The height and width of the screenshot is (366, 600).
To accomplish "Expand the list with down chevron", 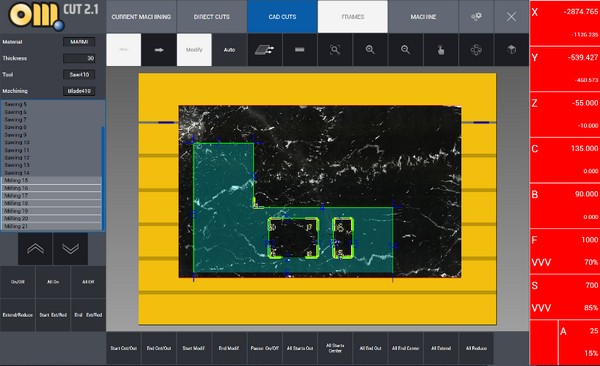I will click(x=70, y=249).
